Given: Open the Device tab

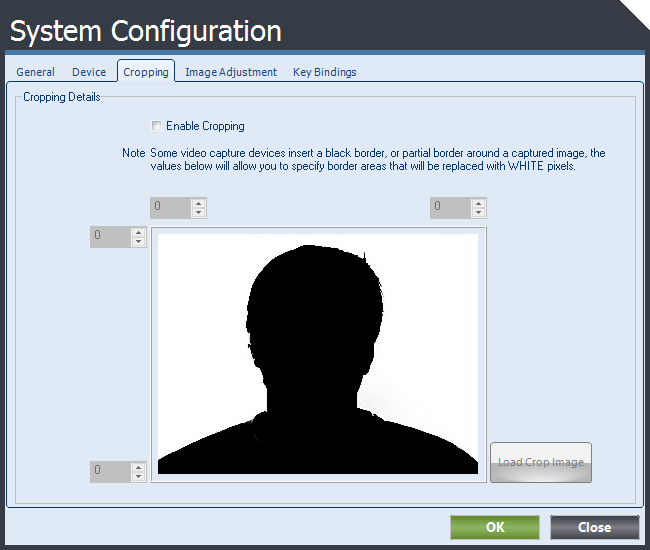Looking at the screenshot, I should pyautogui.click(x=89, y=72).
